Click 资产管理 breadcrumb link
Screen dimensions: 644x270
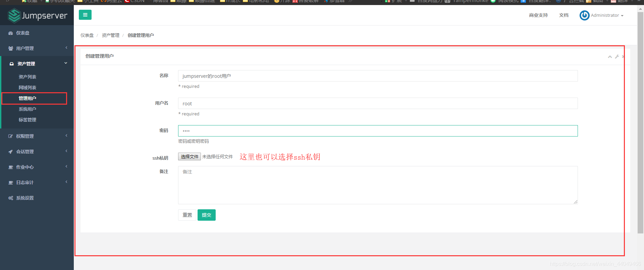(x=111, y=35)
